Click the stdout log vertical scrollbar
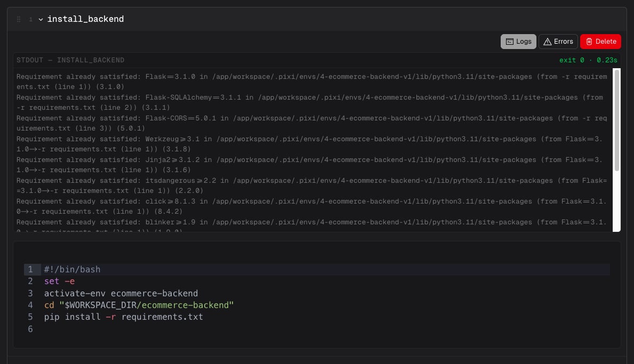This screenshot has width=634, height=364. click(616, 120)
